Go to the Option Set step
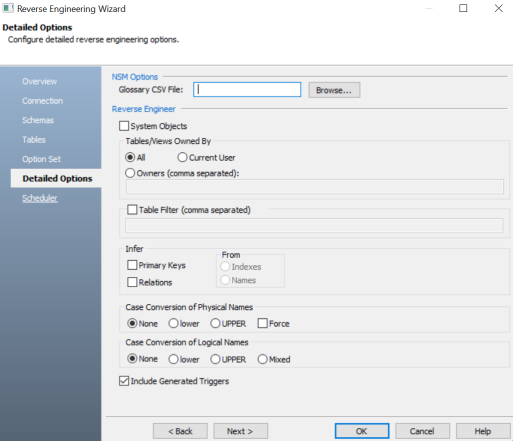This screenshot has height=441, width=513. coord(42,159)
